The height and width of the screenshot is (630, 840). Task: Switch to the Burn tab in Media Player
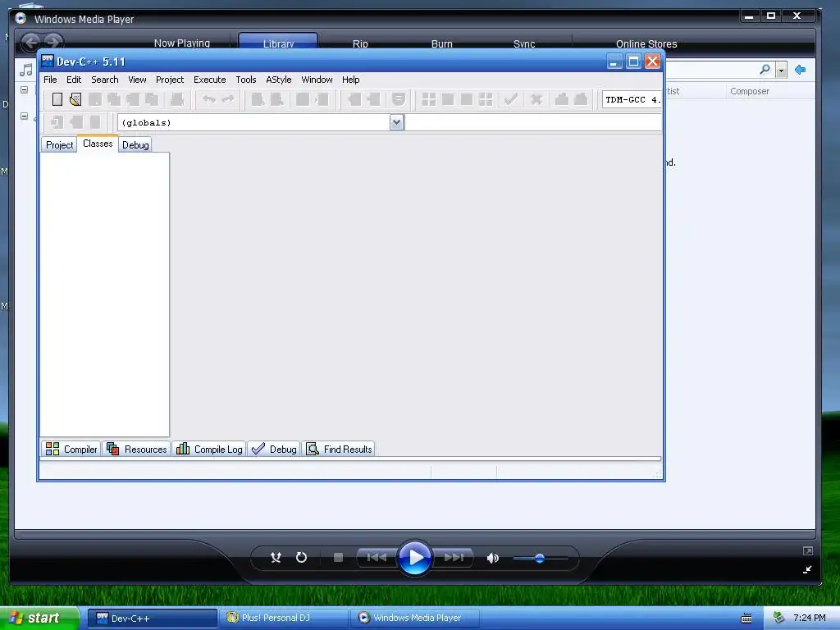point(442,43)
